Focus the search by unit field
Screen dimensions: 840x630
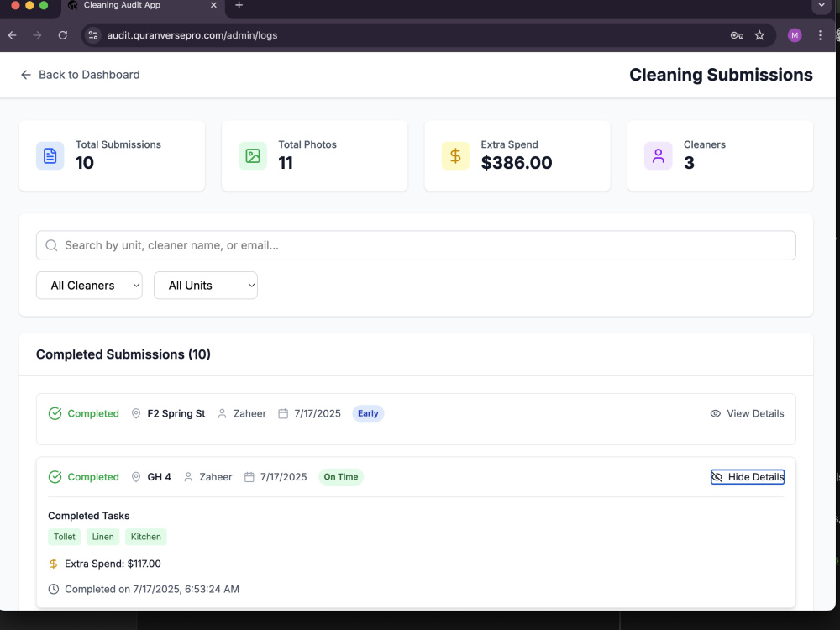click(416, 245)
